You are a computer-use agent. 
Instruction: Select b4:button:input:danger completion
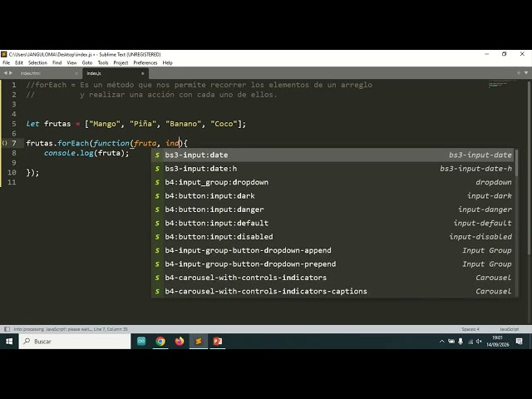coord(333,209)
